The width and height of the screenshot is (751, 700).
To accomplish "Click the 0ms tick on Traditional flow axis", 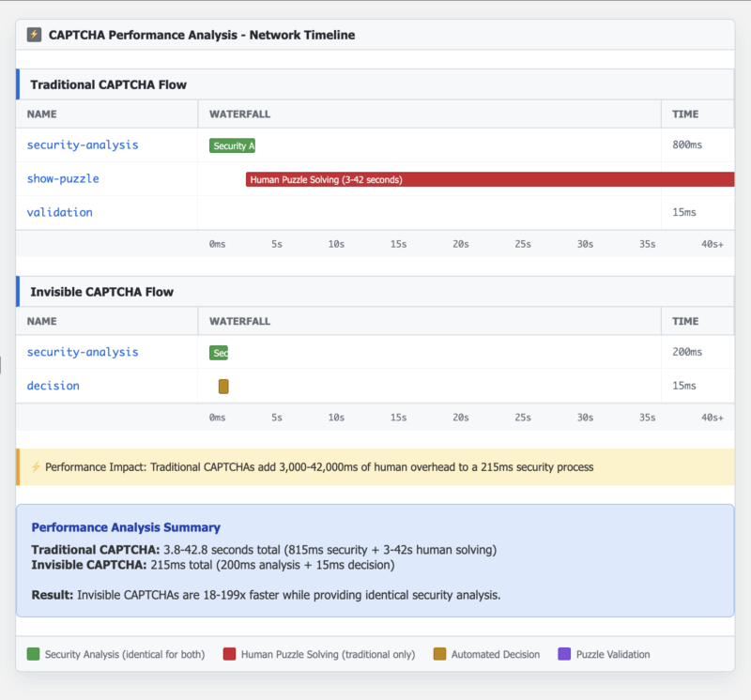I will [218, 244].
